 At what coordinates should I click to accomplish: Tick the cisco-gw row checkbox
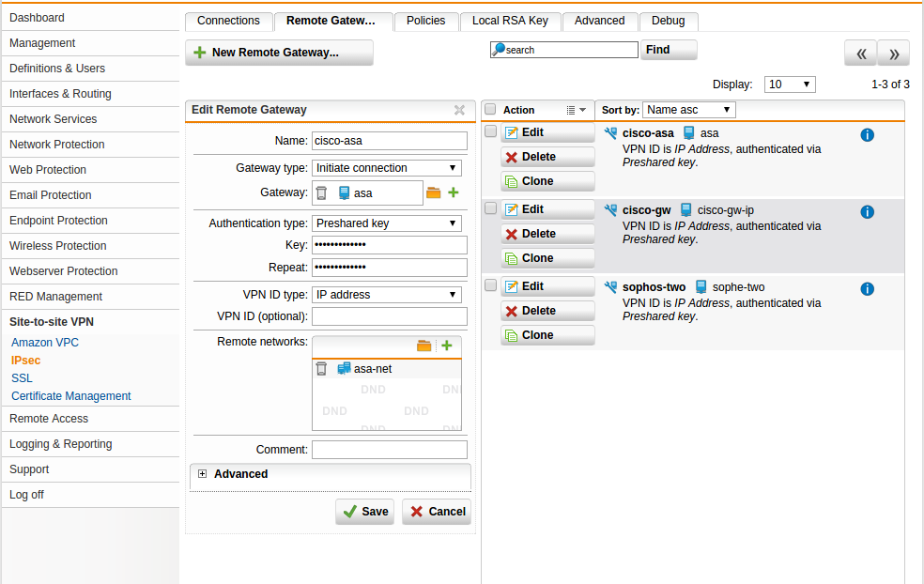tap(490, 209)
